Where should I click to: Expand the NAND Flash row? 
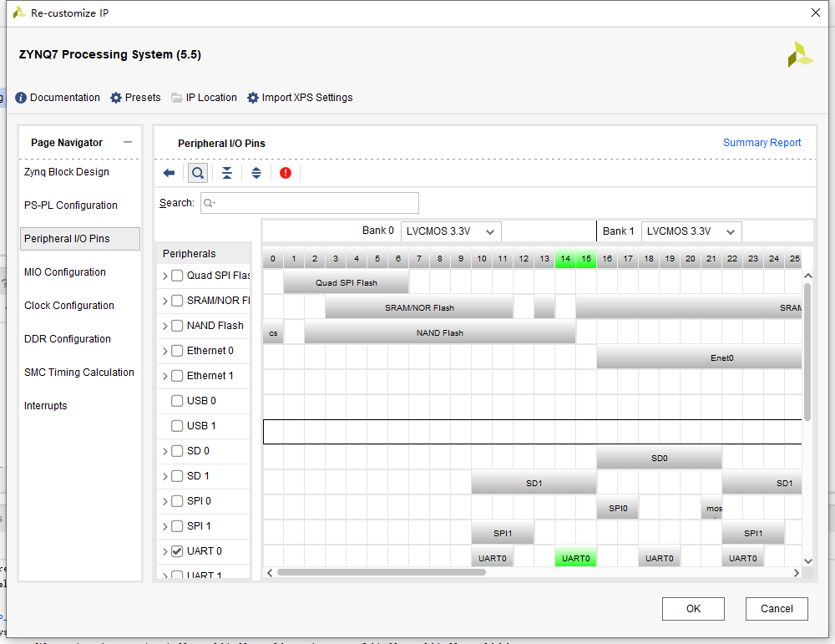165,326
